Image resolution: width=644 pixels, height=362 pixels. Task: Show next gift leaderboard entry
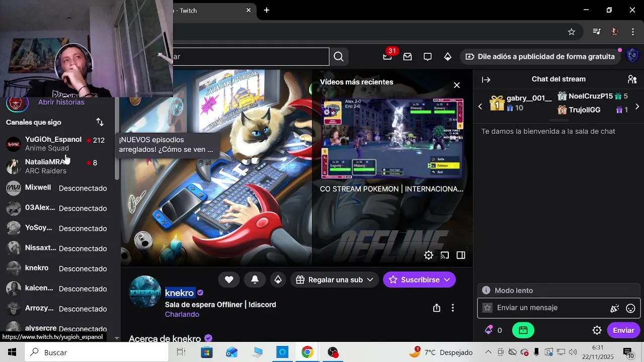[x=637, y=107]
